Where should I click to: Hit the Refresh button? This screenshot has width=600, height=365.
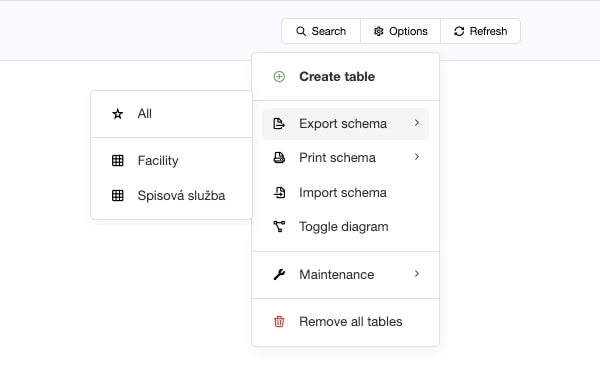coord(481,31)
